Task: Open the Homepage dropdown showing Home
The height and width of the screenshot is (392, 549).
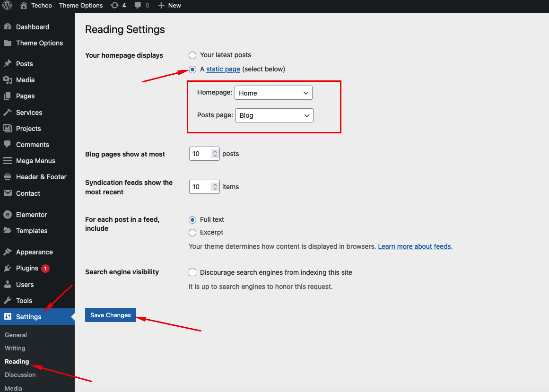Action: tap(273, 93)
